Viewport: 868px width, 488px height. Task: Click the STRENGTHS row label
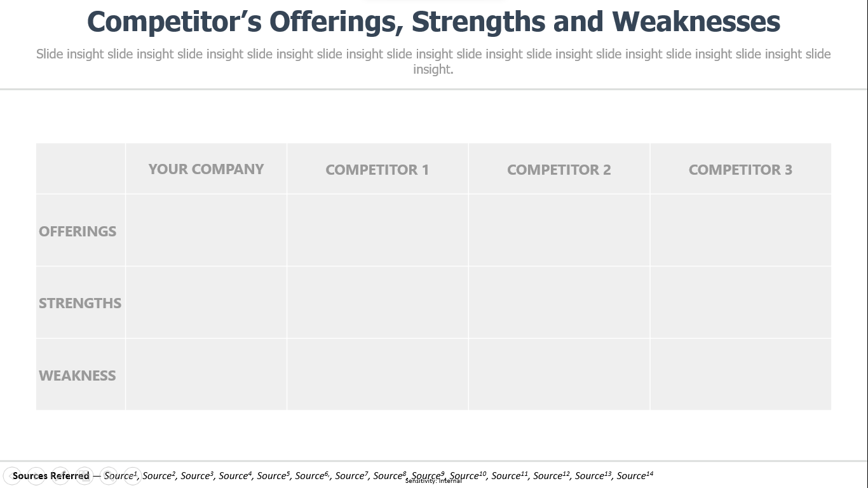pos(80,303)
